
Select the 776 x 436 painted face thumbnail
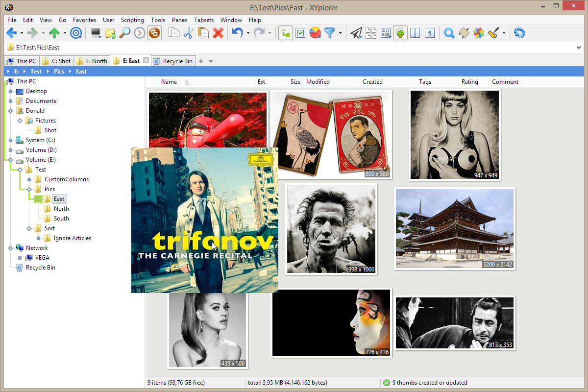331,322
